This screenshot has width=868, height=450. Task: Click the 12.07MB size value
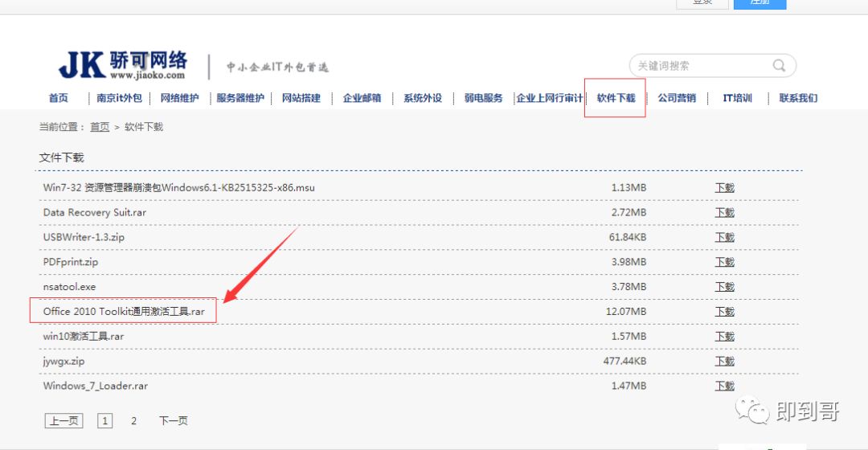tap(626, 312)
